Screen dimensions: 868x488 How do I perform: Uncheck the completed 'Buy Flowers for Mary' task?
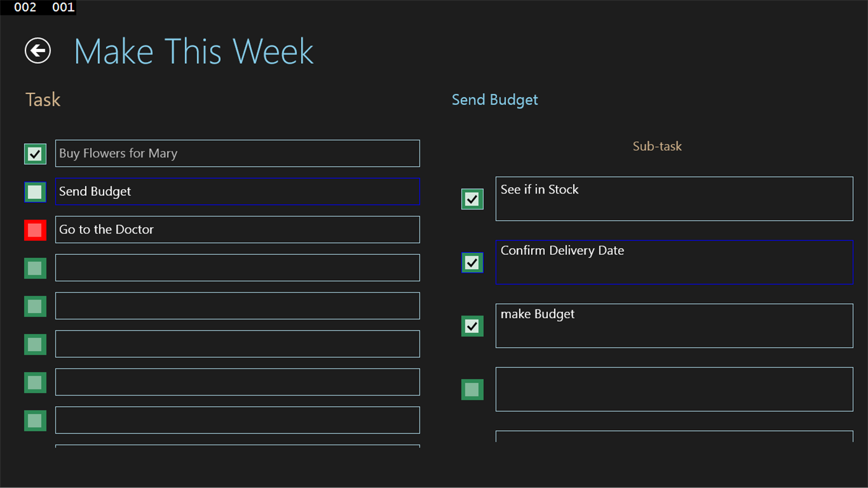(x=35, y=154)
